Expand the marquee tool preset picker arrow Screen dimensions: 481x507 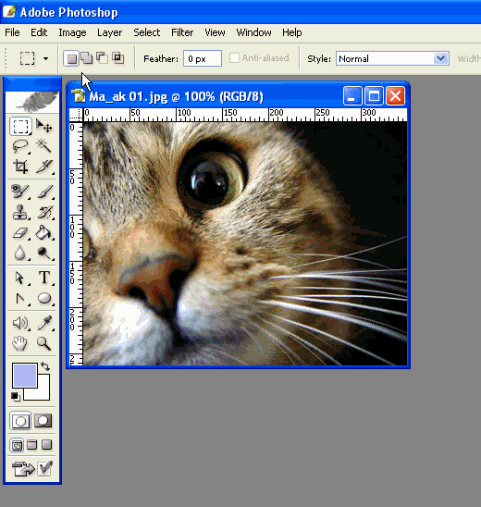[x=46, y=59]
